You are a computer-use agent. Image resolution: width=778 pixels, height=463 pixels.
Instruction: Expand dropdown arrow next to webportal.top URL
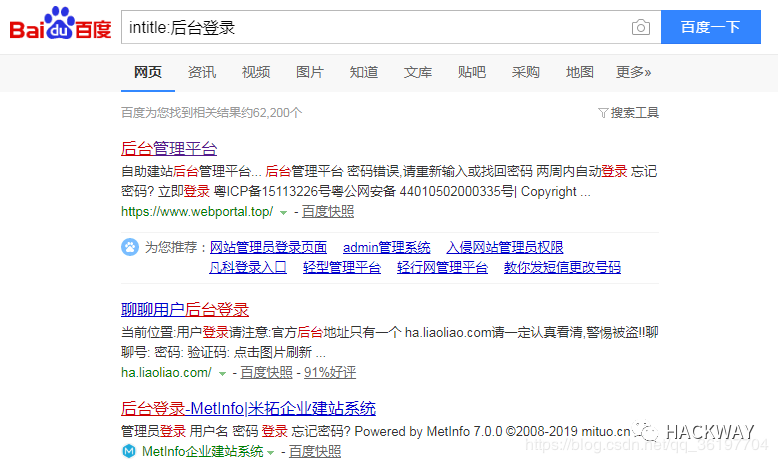click(x=283, y=212)
